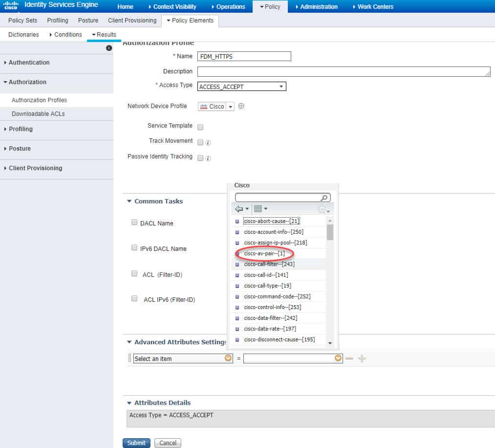Screen dimensions: 495x448
Task: Click the minus icon to remove attribute row
Action: pos(349,358)
